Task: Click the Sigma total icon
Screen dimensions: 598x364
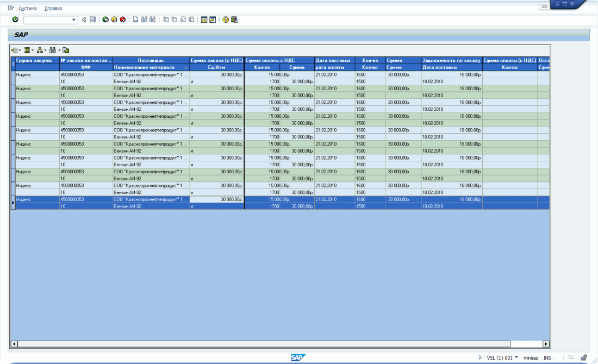Action: pyautogui.click(x=27, y=51)
